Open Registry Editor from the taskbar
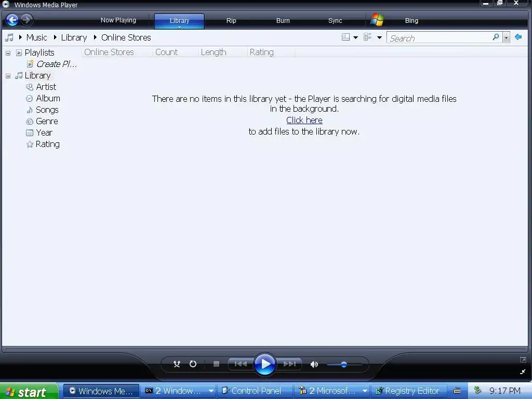Screen dimensions: 532x399 tap(409, 391)
